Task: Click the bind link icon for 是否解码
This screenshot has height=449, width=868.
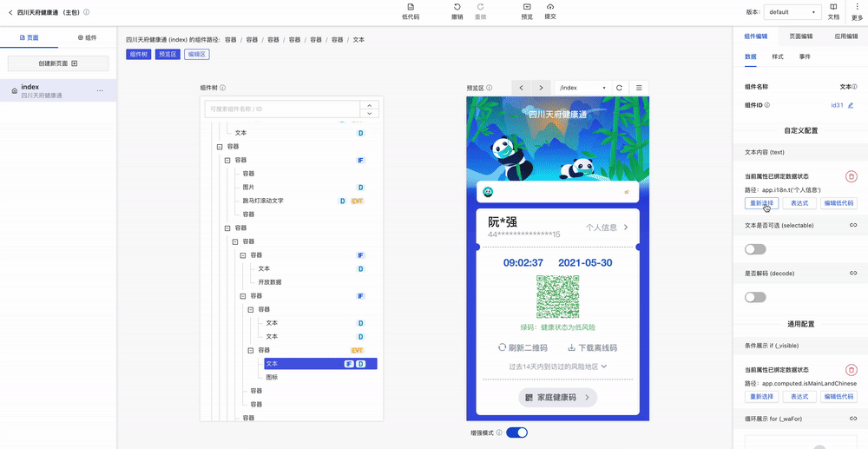Action: (853, 273)
